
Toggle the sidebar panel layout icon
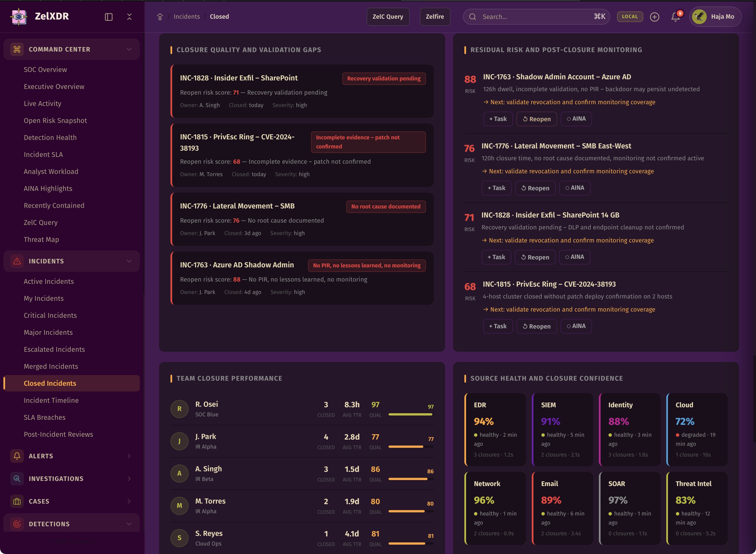click(109, 17)
